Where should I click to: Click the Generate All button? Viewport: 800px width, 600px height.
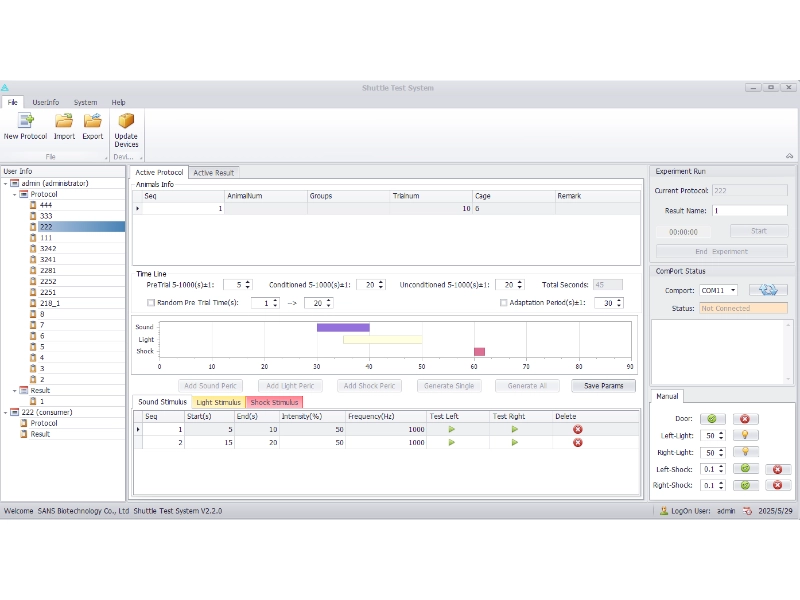527,386
